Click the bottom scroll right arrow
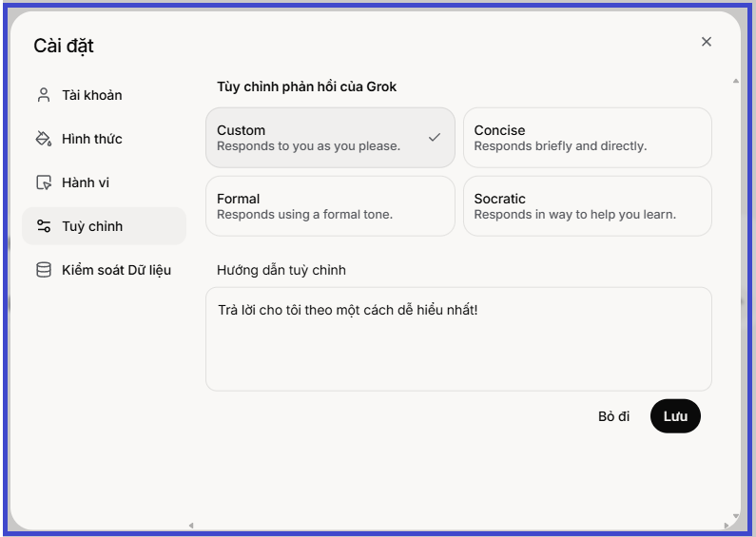 click(x=727, y=526)
